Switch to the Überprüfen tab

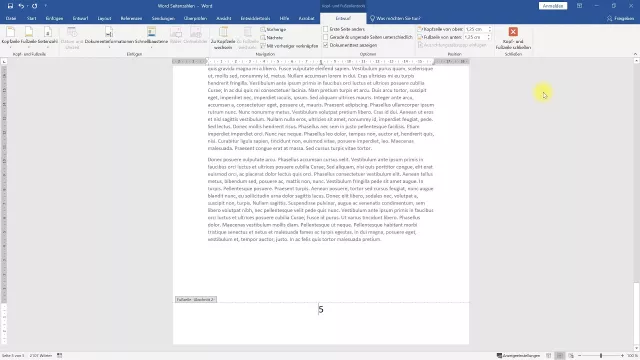click(195, 18)
